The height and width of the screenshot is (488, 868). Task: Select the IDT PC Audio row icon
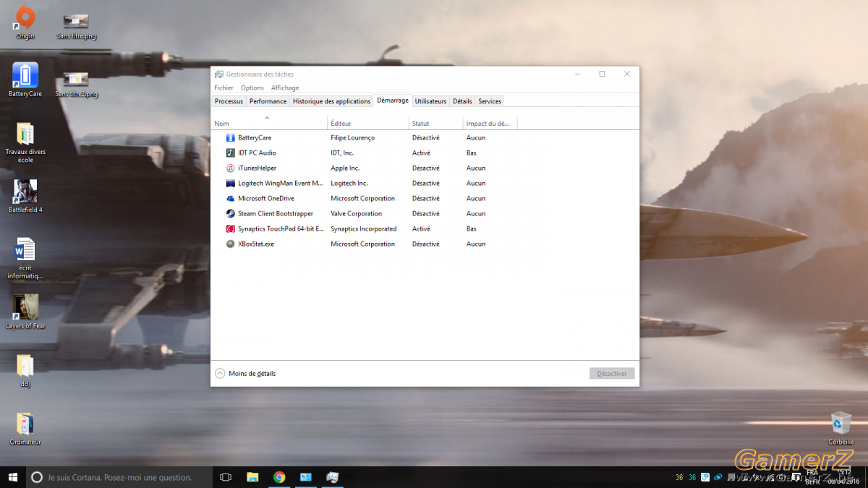231,153
